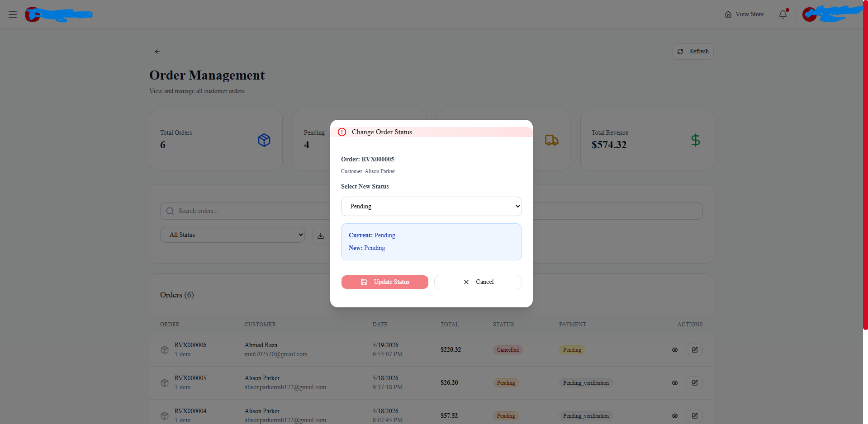Screen dimensions: 868x424
Task: Click the X icon on Cancel button
Action: pos(466,282)
